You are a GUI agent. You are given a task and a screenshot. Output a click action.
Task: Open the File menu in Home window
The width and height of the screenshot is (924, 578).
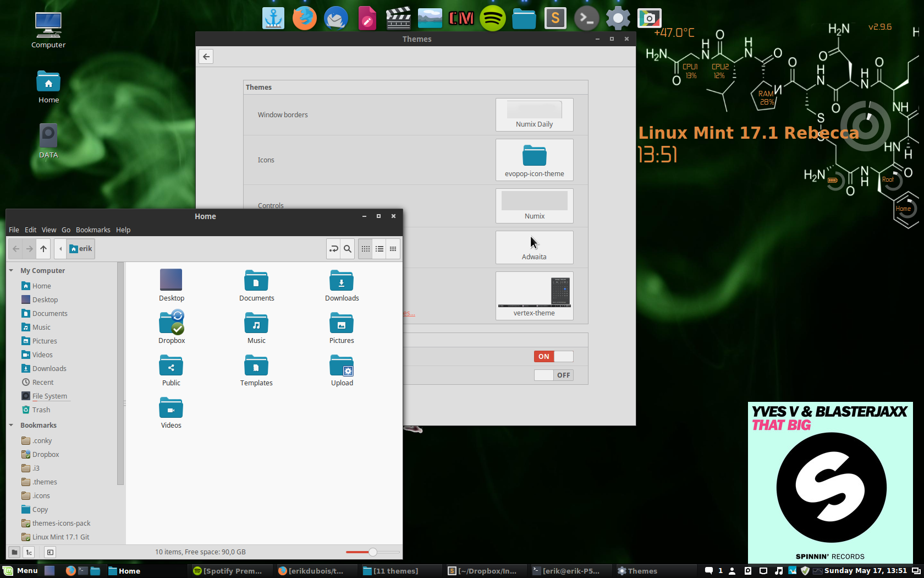point(14,230)
